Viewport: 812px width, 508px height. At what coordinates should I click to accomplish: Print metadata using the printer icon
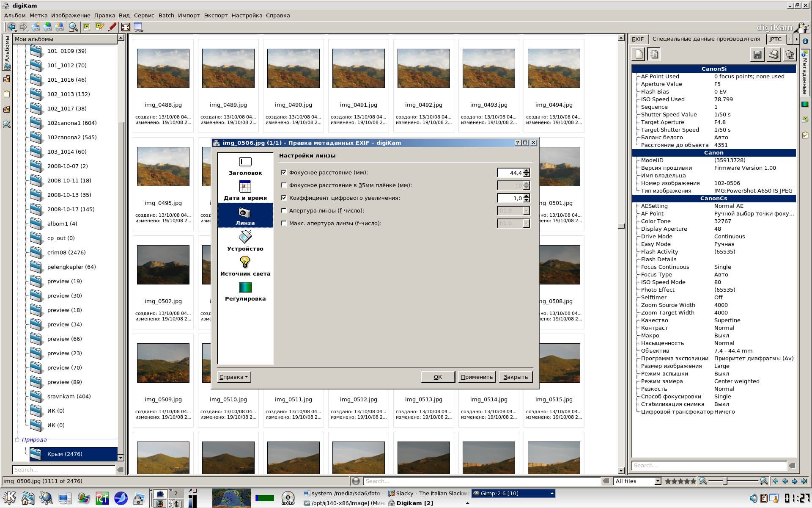click(774, 55)
